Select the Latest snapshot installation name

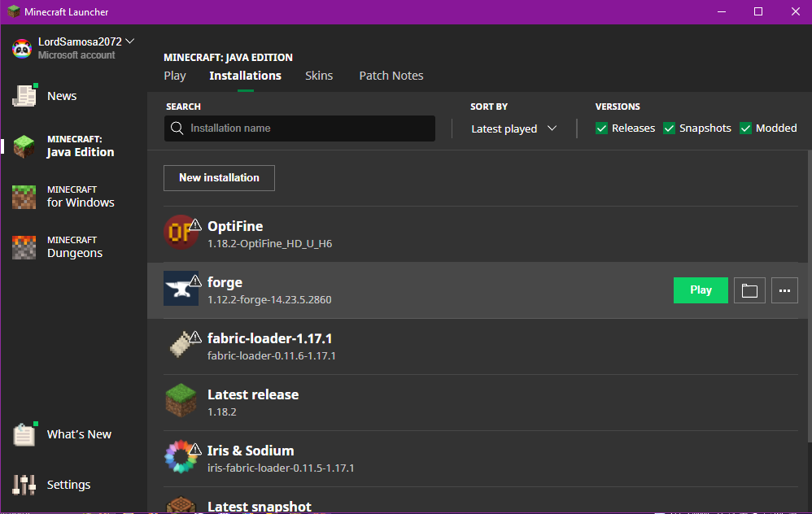[259, 506]
